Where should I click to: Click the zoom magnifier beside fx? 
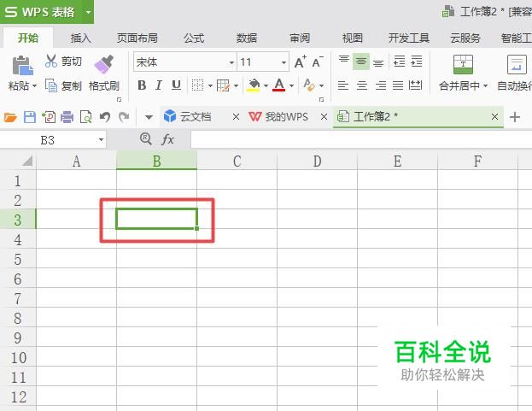pos(146,138)
